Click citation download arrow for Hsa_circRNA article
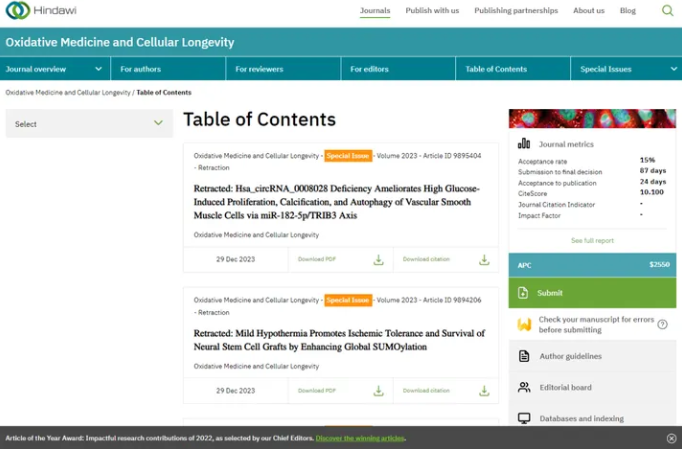Viewport: 682px width, 449px height. click(484, 260)
